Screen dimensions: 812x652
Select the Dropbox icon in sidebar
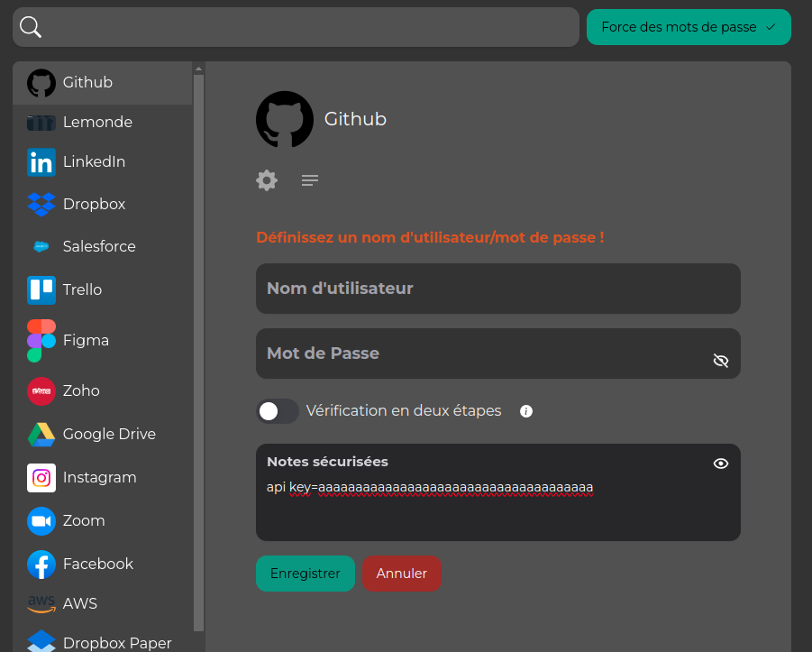point(41,205)
